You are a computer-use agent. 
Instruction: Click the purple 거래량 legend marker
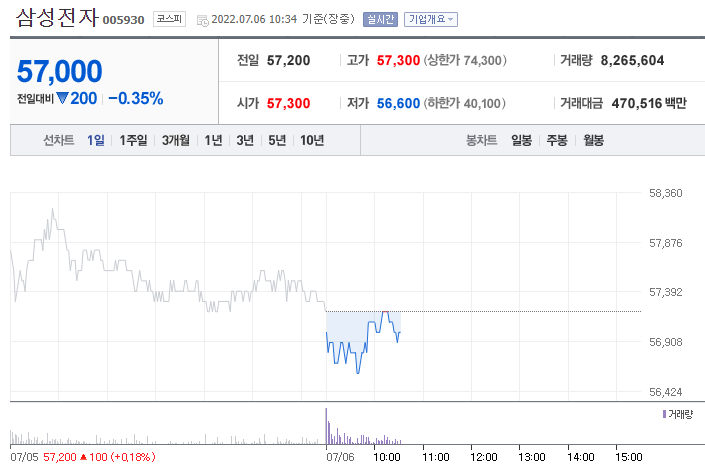pyautogui.click(x=664, y=414)
